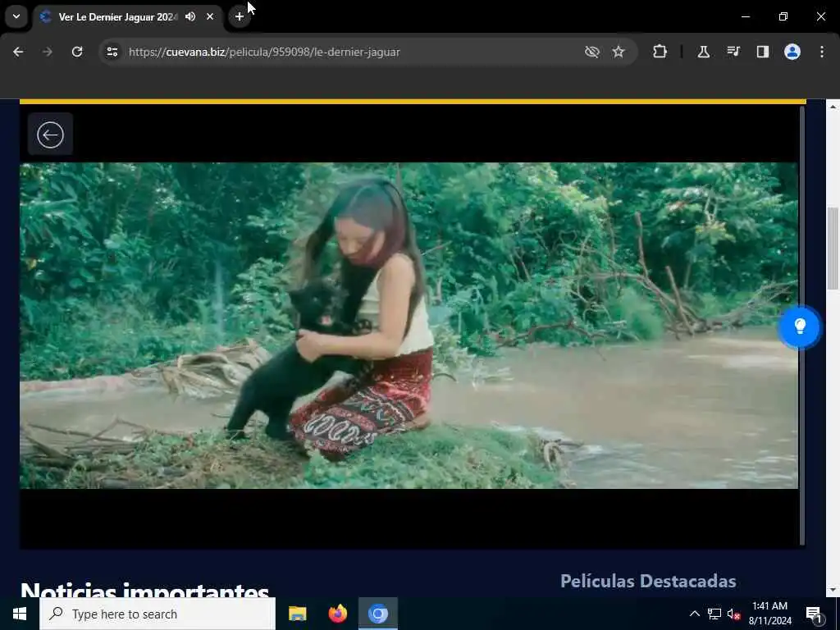Click the video player's inner scrollbar

pyautogui.click(x=802, y=326)
